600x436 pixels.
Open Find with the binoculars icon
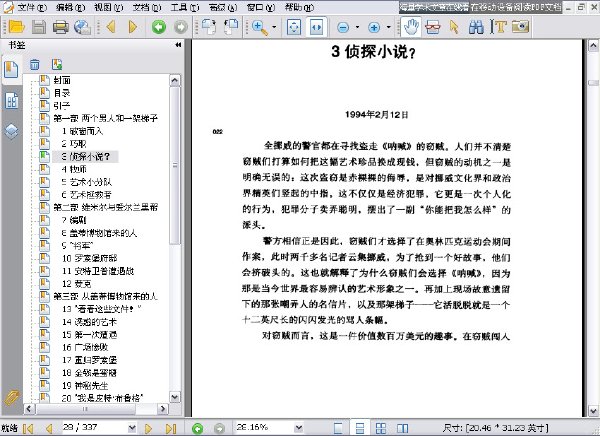click(476, 27)
